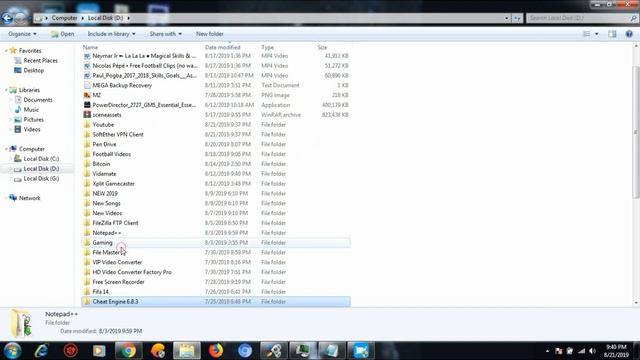Launch Internet Explorer from taskbar
Image resolution: width=640 pixels, height=360 pixels.
click(41, 351)
